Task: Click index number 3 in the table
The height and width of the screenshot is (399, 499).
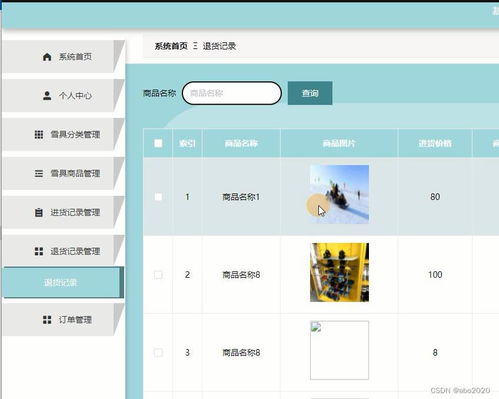Action: pos(187,352)
